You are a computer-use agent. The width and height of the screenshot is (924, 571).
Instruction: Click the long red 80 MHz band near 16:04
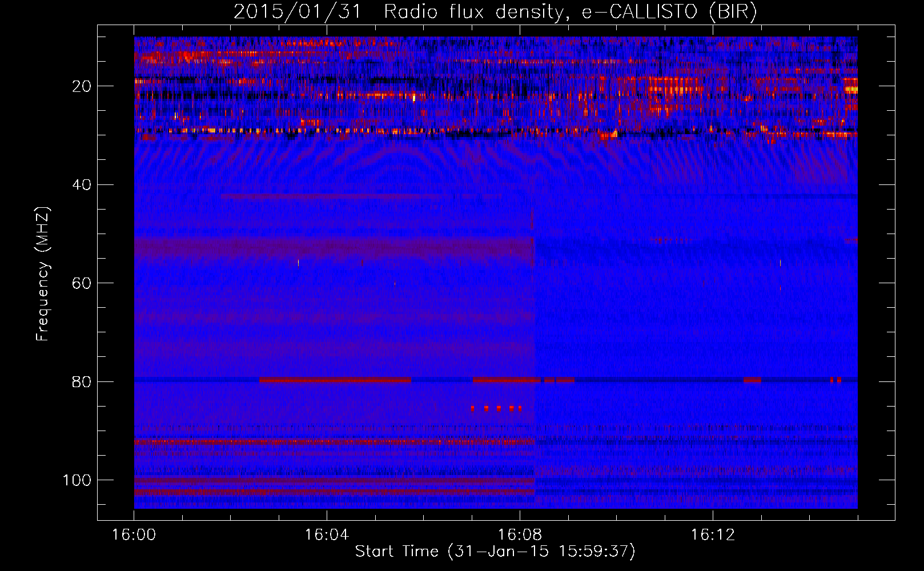pos(335,380)
